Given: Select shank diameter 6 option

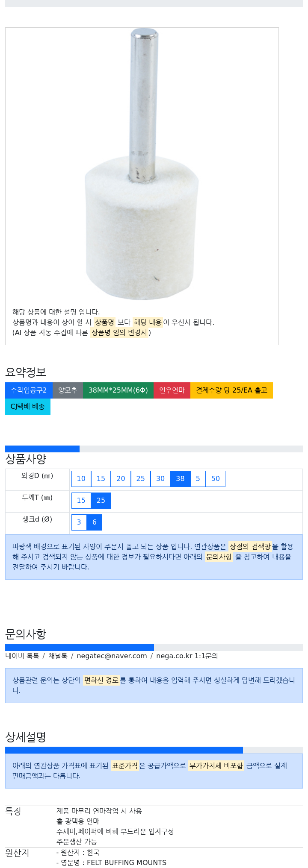Looking at the screenshot, I should tap(95, 522).
